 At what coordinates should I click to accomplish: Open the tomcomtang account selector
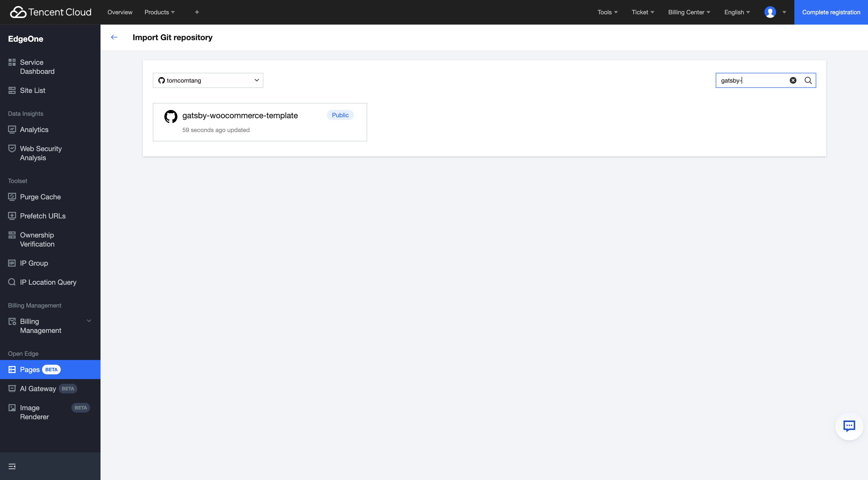point(208,80)
